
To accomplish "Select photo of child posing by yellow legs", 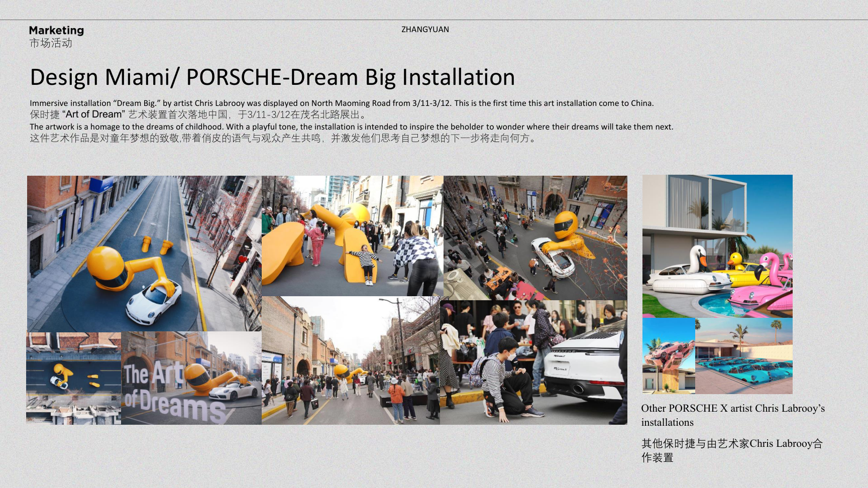I will (x=353, y=236).
